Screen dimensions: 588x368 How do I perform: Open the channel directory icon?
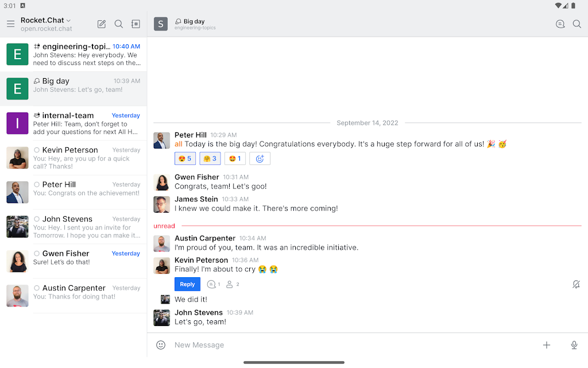coord(136,24)
